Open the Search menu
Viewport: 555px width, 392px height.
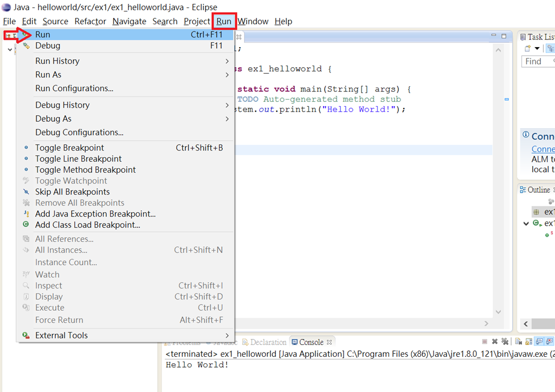pos(165,22)
